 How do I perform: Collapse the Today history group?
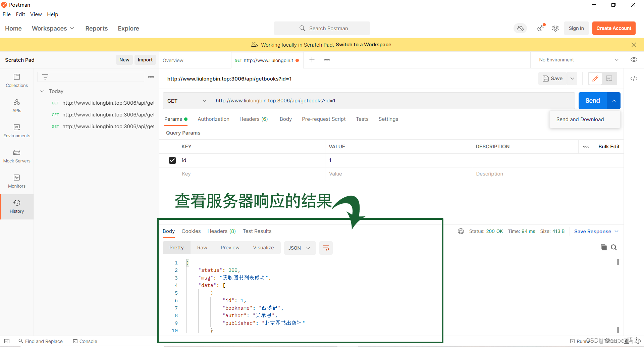click(x=42, y=91)
